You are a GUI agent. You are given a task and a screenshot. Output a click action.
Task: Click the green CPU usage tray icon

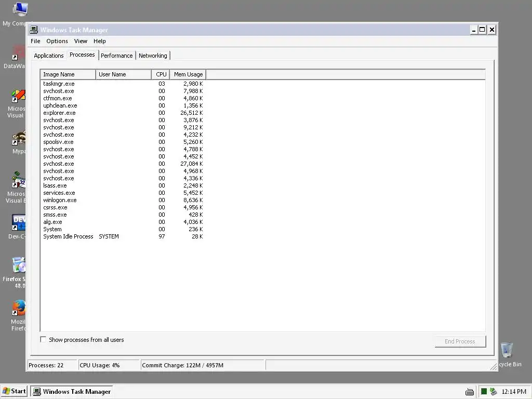[x=484, y=392]
